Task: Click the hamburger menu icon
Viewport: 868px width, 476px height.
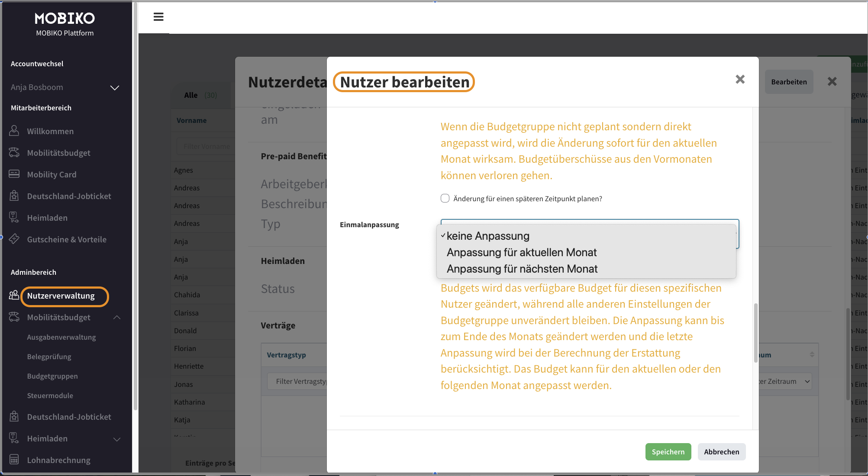Action: click(x=158, y=17)
